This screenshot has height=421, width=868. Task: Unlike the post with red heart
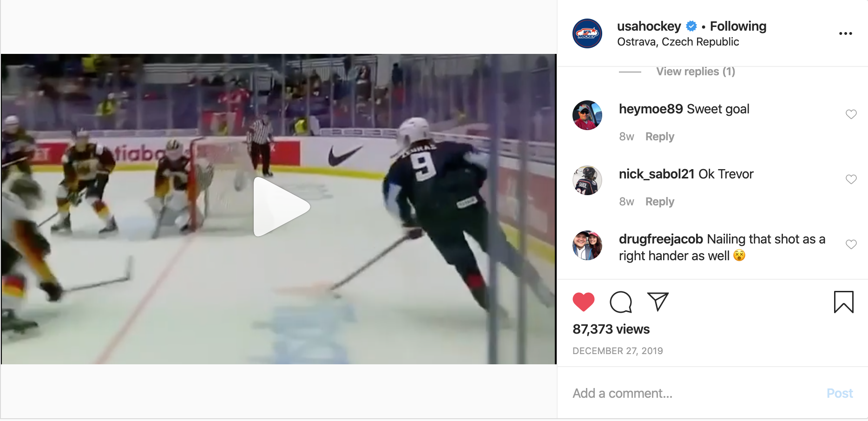(x=584, y=302)
